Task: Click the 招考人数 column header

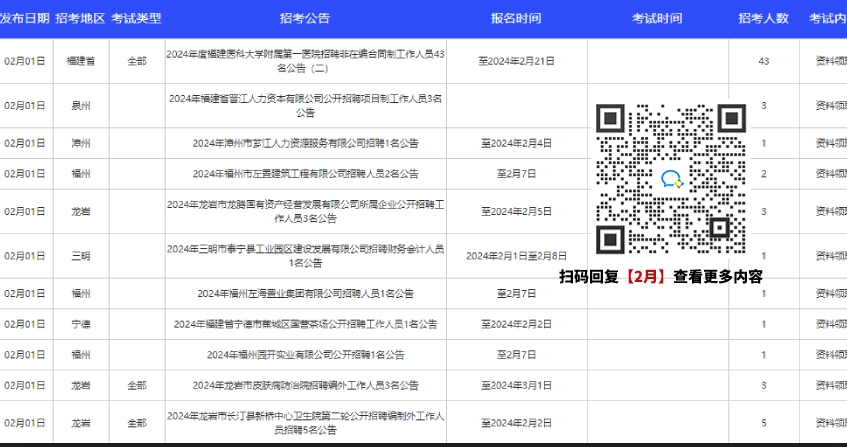Action: click(x=763, y=18)
